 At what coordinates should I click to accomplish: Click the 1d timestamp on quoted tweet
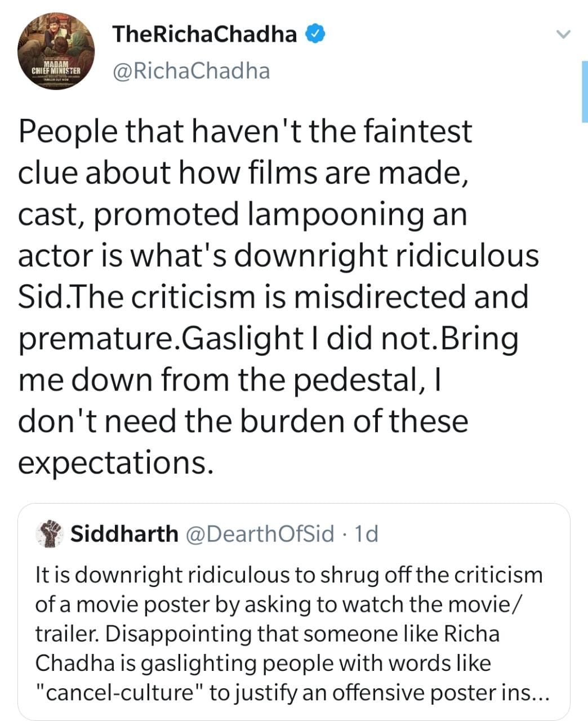click(366, 533)
